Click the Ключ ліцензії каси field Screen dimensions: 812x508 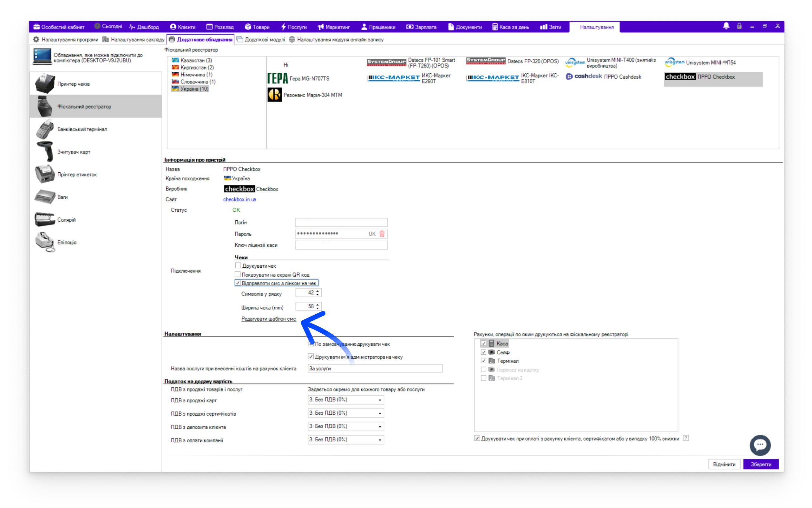tap(341, 245)
